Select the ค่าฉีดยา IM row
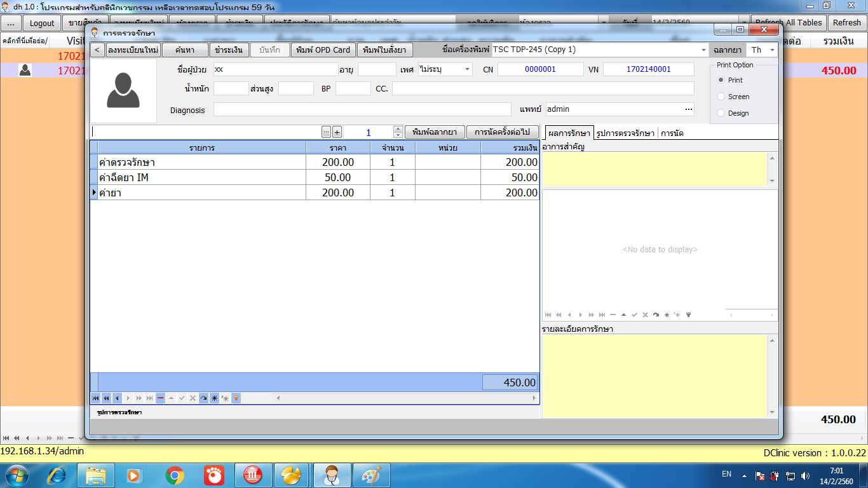Screen dimensions: 868x488 pos(315,177)
